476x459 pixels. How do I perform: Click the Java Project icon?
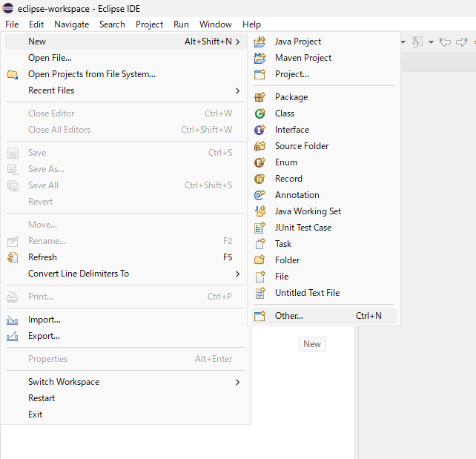click(x=260, y=42)
